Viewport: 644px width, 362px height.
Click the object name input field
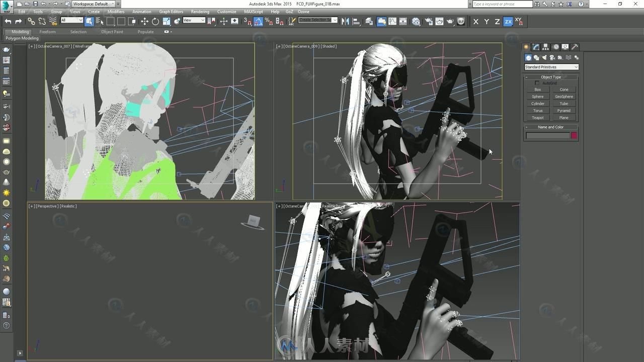tap(548, 135)
